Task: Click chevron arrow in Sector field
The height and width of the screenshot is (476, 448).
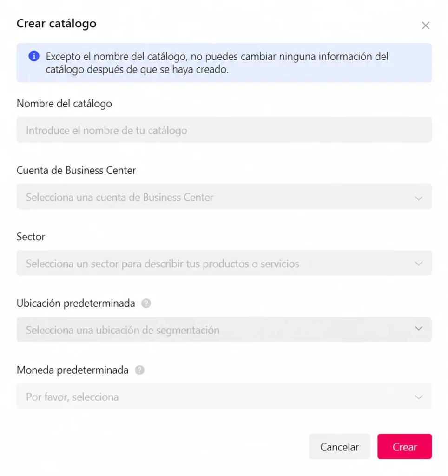Action: tap(419, 264)
